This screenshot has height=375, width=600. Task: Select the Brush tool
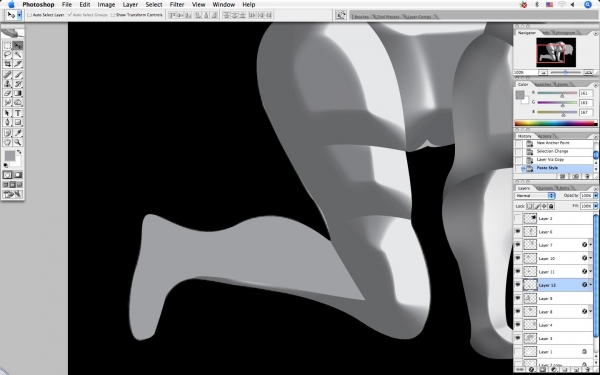[18, 75]
